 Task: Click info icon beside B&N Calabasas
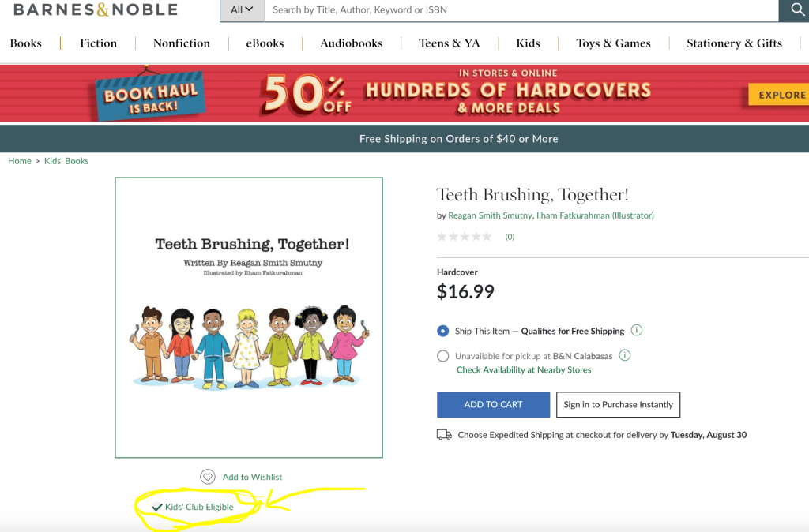point(625,355)
